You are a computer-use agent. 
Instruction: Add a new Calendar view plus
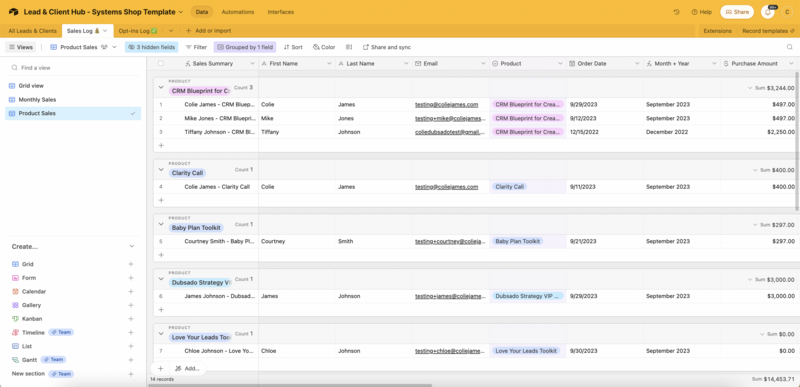131,292
